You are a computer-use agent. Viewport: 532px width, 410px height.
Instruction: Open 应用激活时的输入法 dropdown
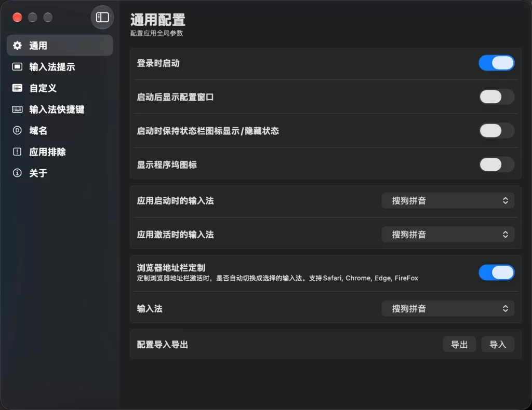448,235
